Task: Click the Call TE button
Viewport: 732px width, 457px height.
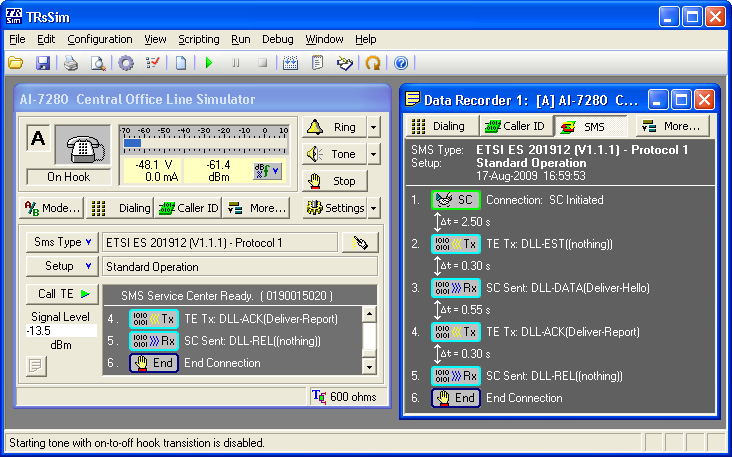Action: pyautogui.click(x=62, y=294)
